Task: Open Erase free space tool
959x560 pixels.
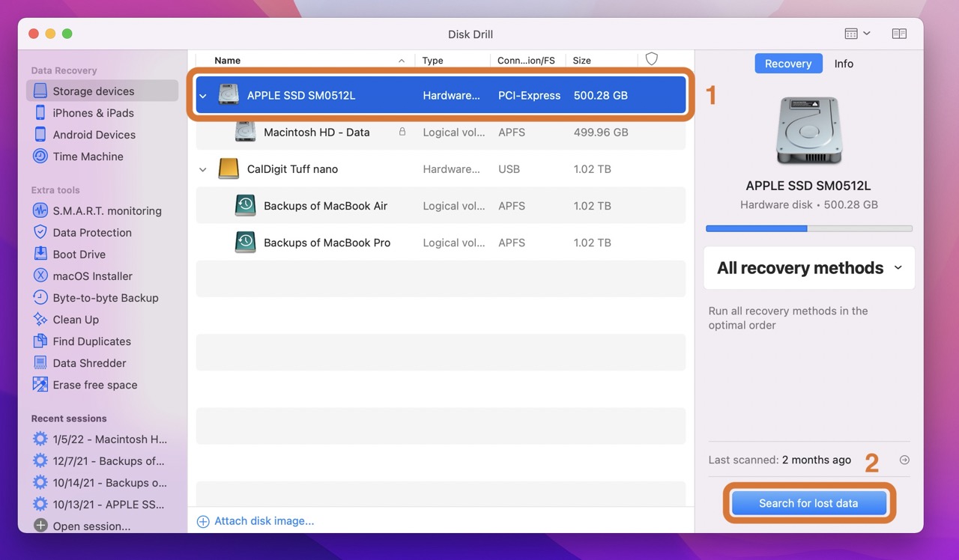Action: pyautogui.click(x=94, y=385)
